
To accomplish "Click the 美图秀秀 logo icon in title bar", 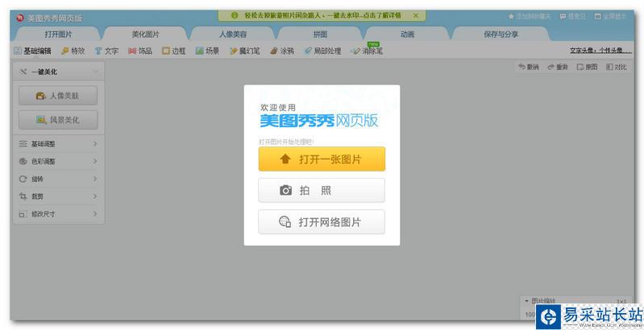I will (19, 18).
